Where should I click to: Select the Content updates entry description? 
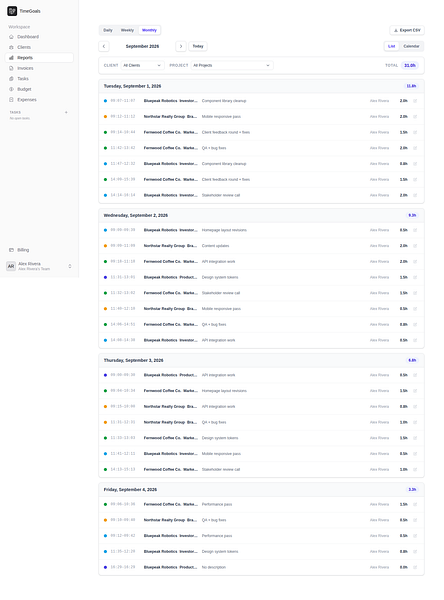(215, 246)
